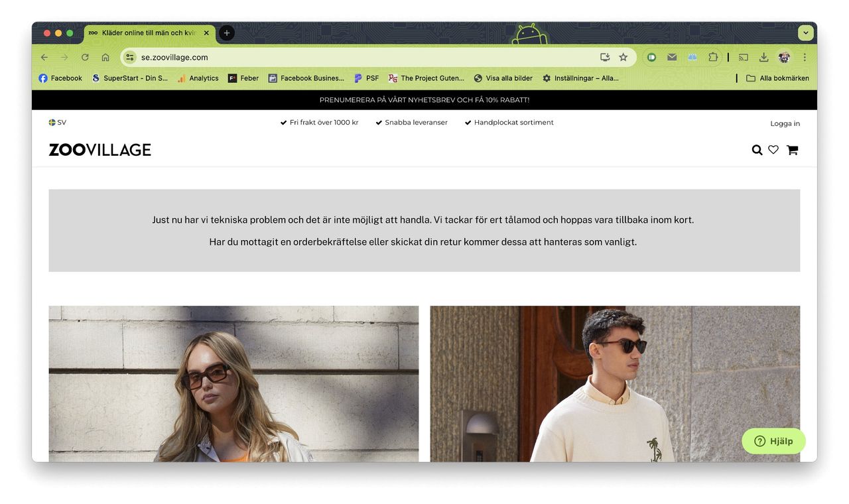
Task: Open the wishlist heart icon
Action: (x=773, y=150)
